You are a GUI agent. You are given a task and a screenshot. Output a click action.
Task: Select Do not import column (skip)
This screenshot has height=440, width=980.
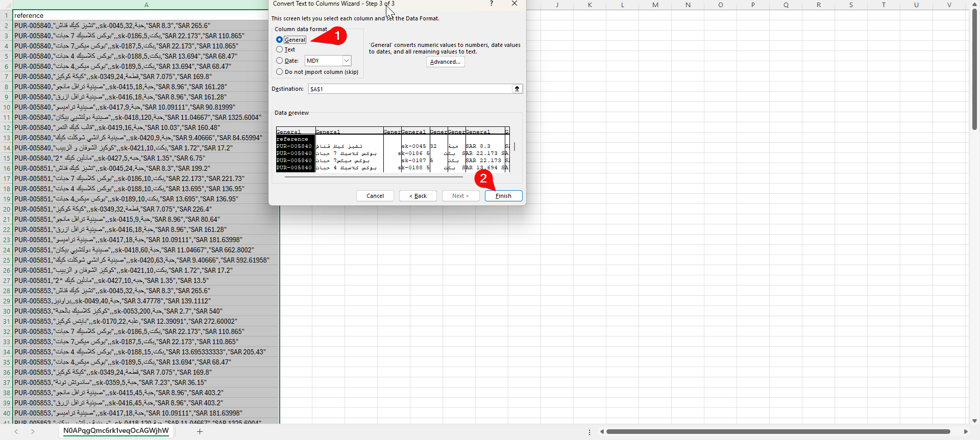280,72
